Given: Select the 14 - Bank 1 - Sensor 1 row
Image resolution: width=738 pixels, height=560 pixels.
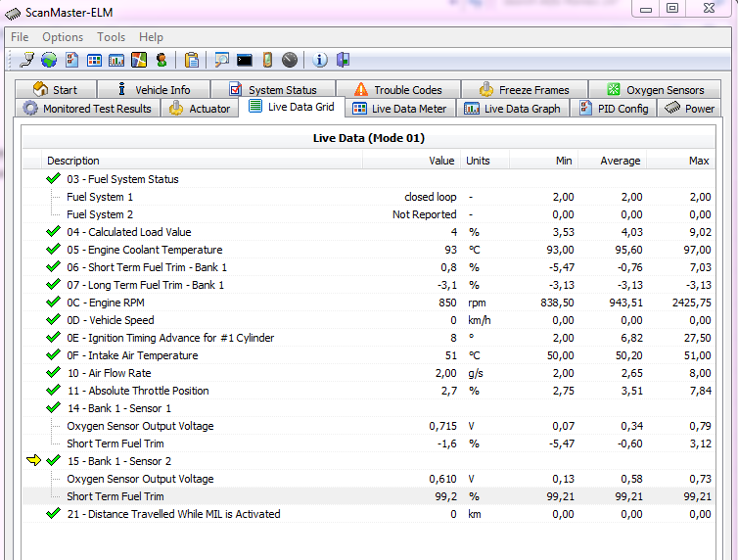Looking at the screenshot, I should [118, 408].
